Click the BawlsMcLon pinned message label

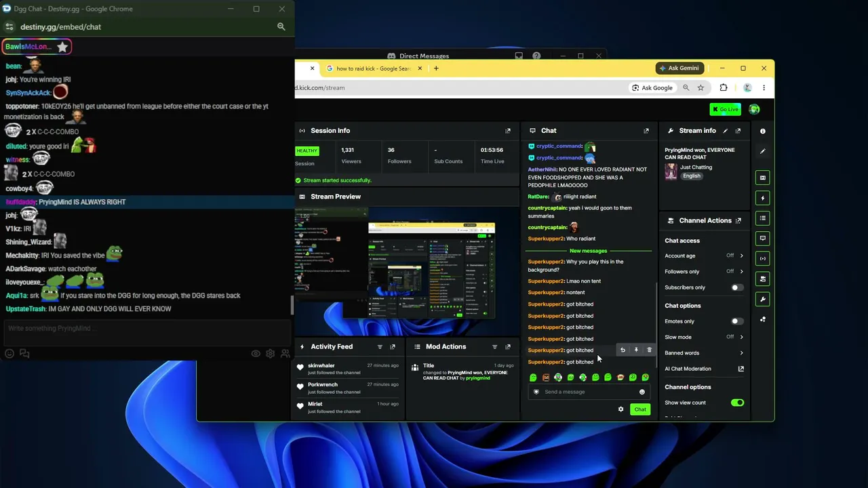tap(28, 47)
